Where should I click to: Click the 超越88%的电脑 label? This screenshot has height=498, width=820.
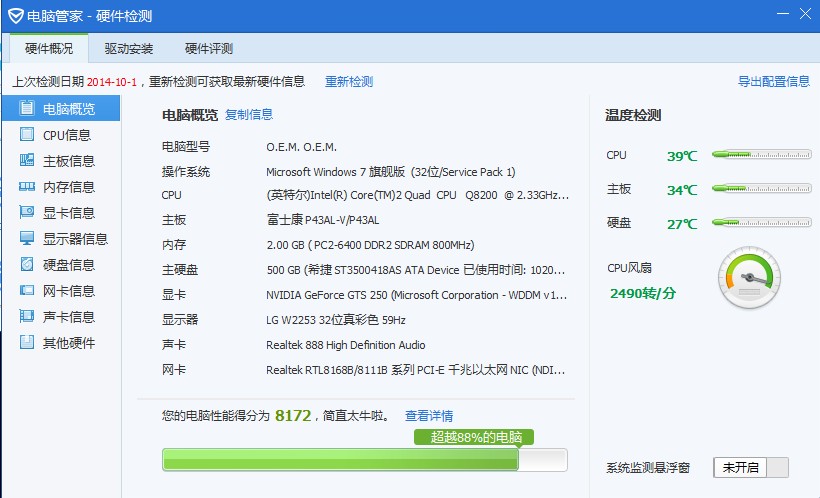474,437
